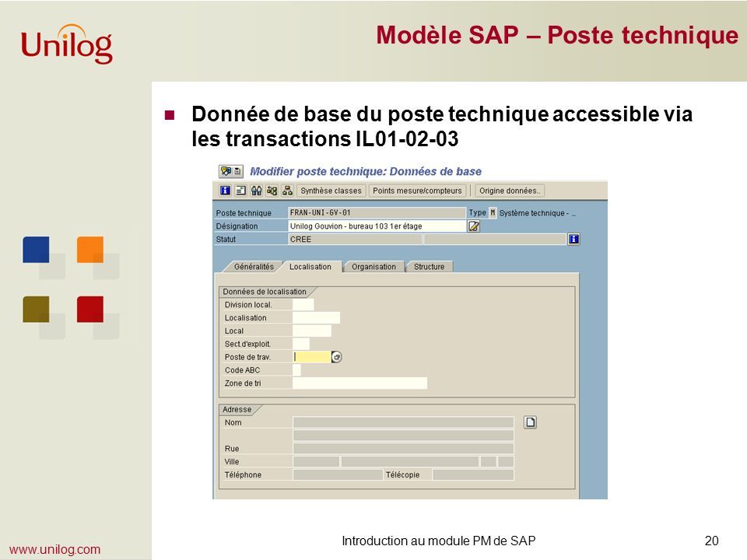Click the icon button left of window title
The width and height of the screenshot is (747, 560).
tap(231, 171)
